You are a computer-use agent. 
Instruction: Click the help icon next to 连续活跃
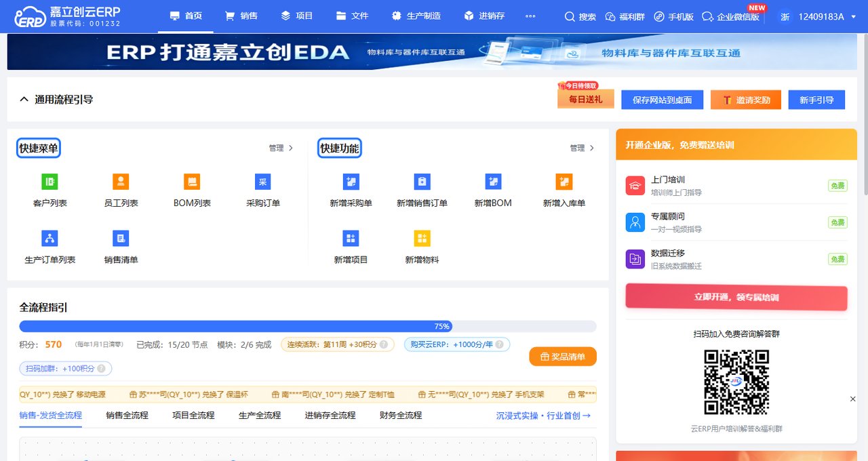pos(384,344)
